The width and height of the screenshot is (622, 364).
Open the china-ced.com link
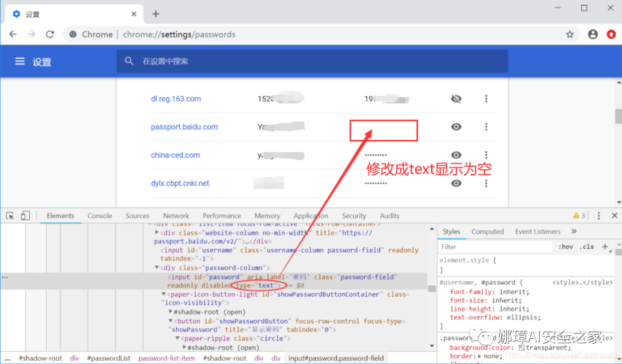click(x=175, y=155)
